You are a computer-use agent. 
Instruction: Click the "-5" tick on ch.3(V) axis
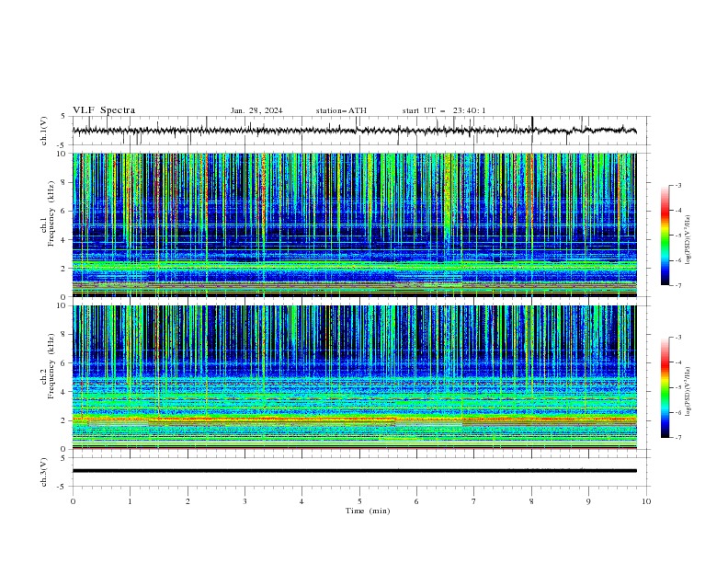click(x=62, y=487)
